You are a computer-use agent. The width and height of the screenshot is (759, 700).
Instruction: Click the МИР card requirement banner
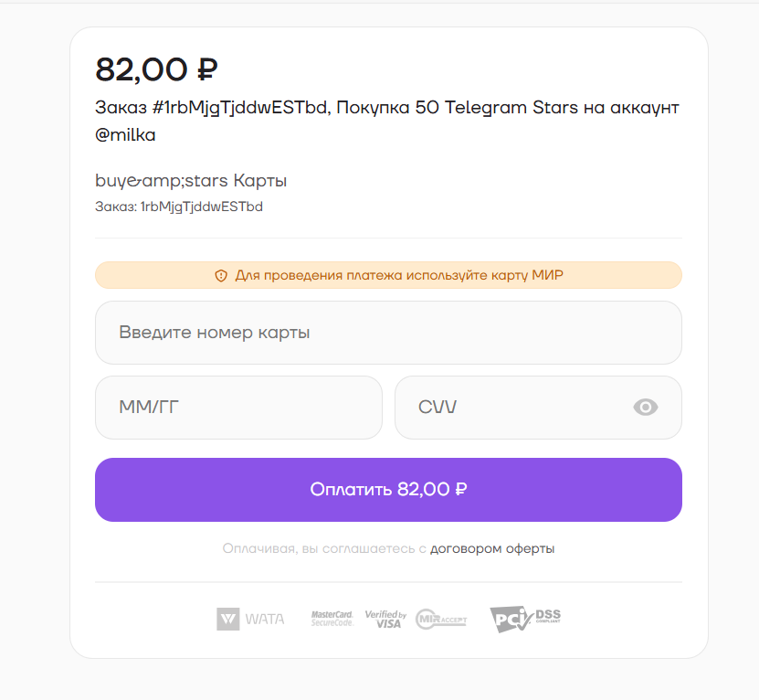tap(388, 275)
